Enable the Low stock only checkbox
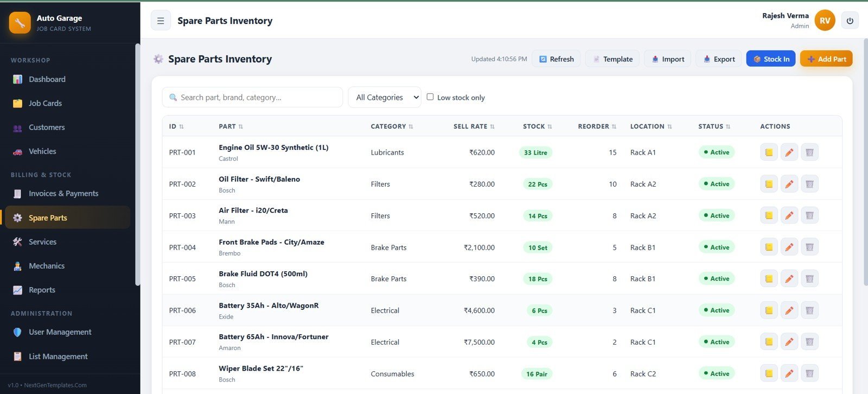868x394 pixels. [x=430, y=97]
